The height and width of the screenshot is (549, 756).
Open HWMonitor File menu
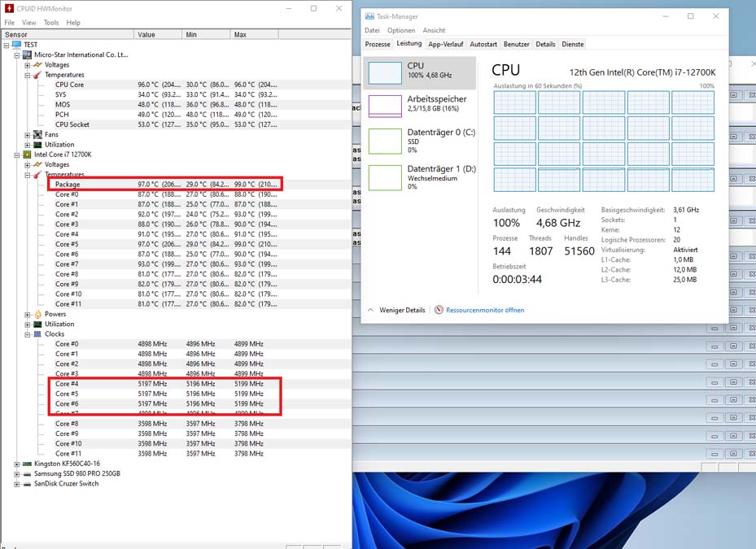9,23
